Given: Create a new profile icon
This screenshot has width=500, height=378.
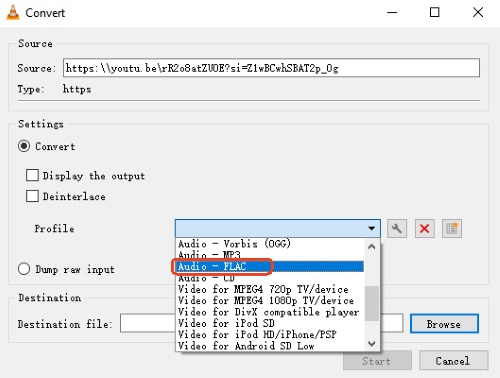Looking at the screenshot, I should click(452, 229).
